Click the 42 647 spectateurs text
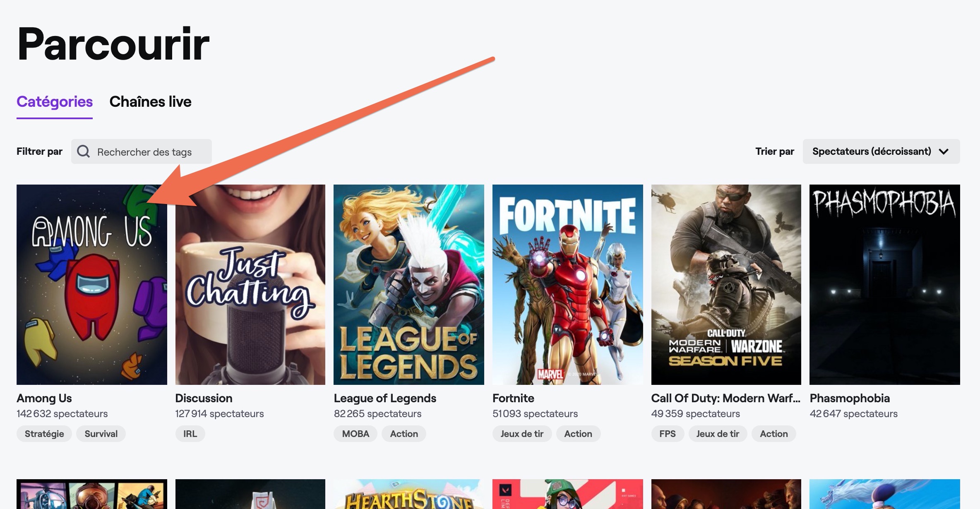This screenshot has height=509, width=980. pyautogui.click(x=854, y=413)
